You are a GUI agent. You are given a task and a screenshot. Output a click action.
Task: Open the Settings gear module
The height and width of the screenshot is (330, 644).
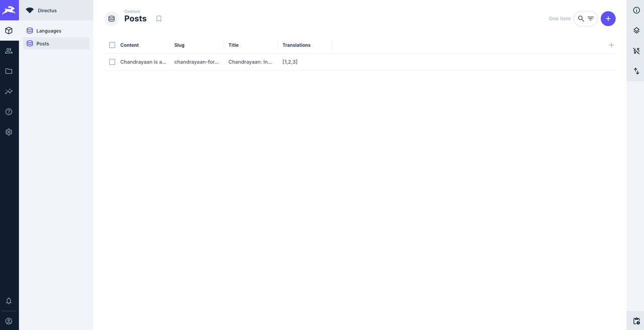(9, 132)
